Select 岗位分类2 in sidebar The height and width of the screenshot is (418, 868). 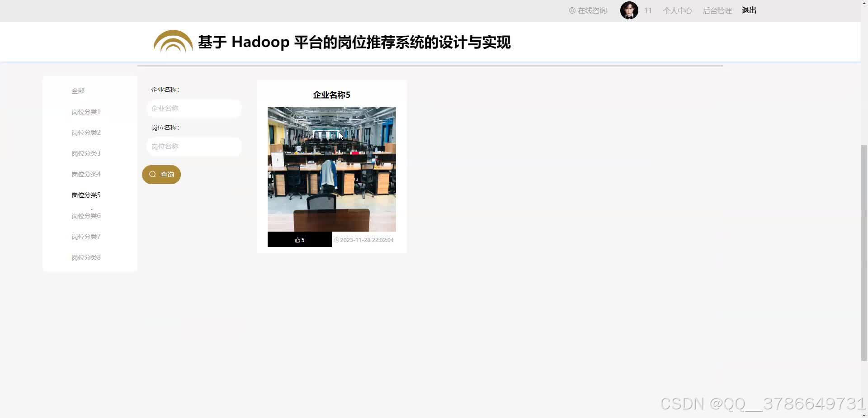tap(86, 133)
